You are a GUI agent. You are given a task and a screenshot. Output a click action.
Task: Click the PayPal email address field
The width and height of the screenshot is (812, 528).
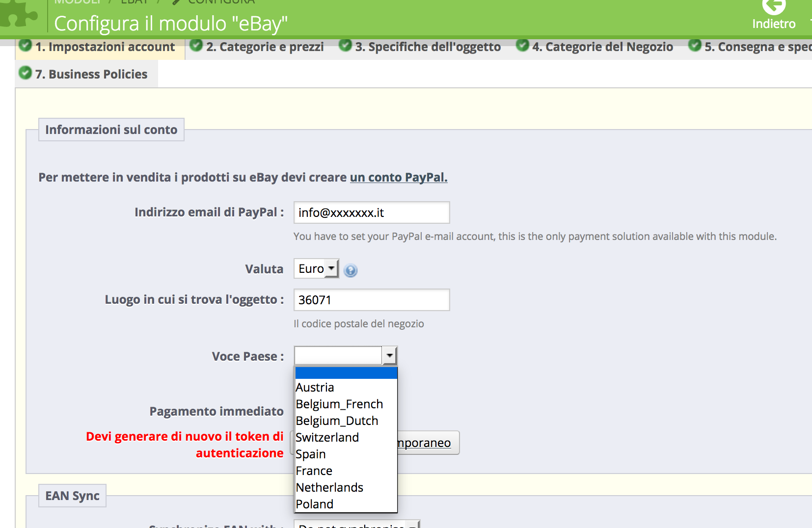click(372, 212)
